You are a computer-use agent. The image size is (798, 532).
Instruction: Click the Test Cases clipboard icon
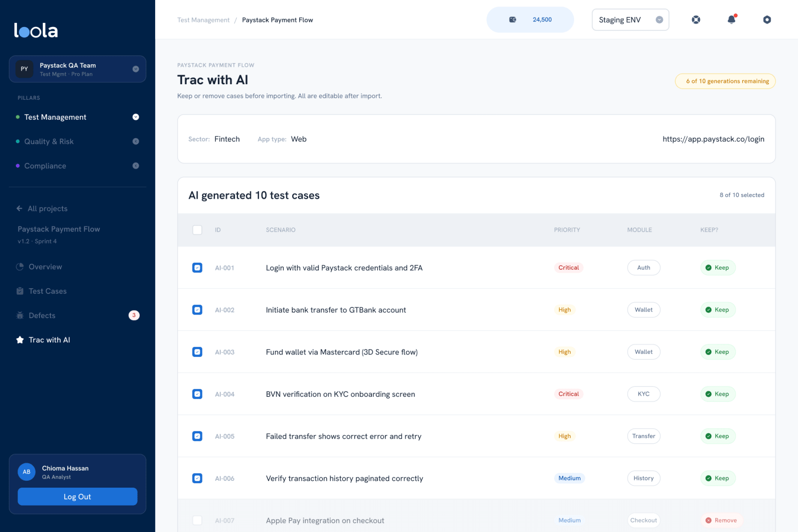click(x=20, y=291)
